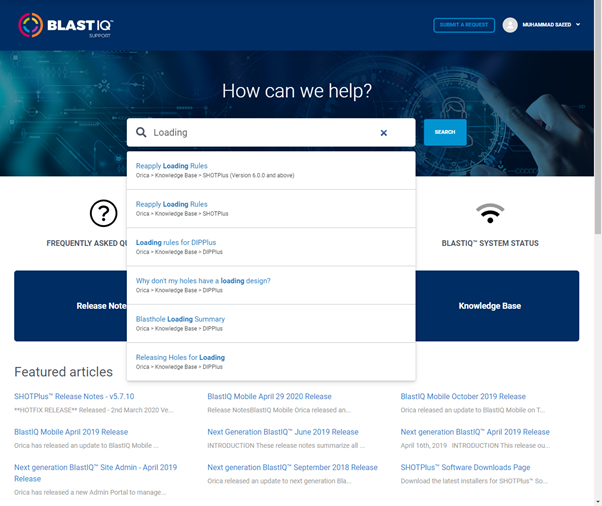602x506 pixels.
Task: Clear the search field with the X icon
Action: point(384,133)
